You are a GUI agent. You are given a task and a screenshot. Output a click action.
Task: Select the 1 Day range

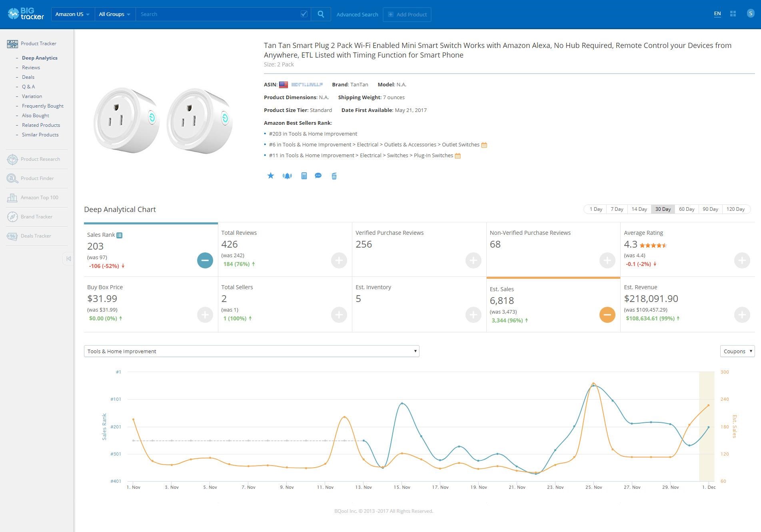tap(595, 209)
